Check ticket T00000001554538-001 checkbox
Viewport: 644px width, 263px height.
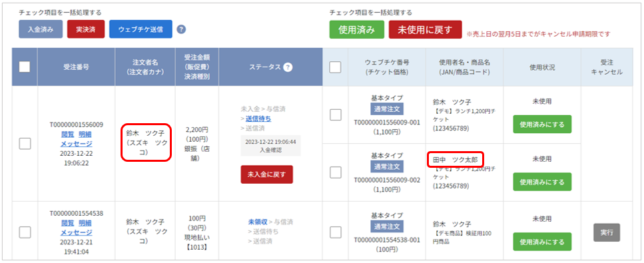point(335,232)
